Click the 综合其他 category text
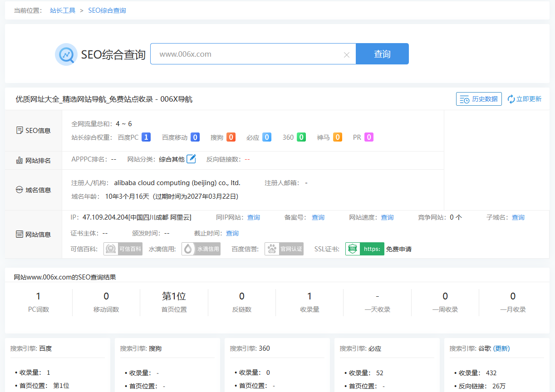The width and height of the screenshot is (555, 392). tap(172, 159)
